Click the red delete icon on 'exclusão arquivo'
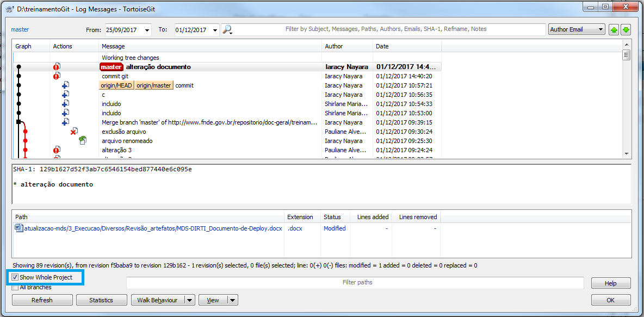Viewport: 644px width, 317px height. pyautogui.click(x=73, y=132)
